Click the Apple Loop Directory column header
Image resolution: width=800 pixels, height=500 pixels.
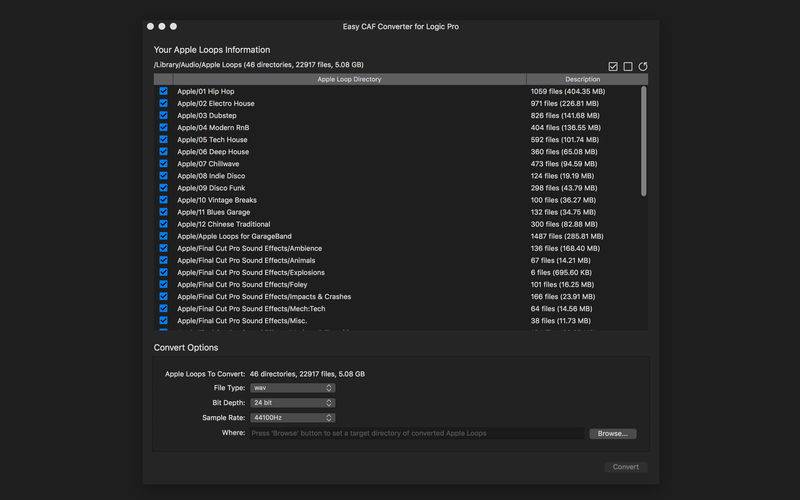[x=349, y=79]
